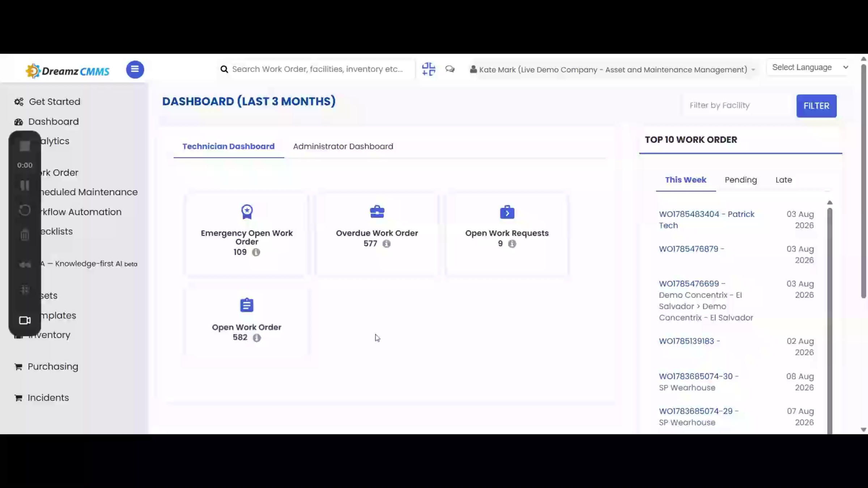
Task: Select the Late tab
Action: [x=784, y=180]
